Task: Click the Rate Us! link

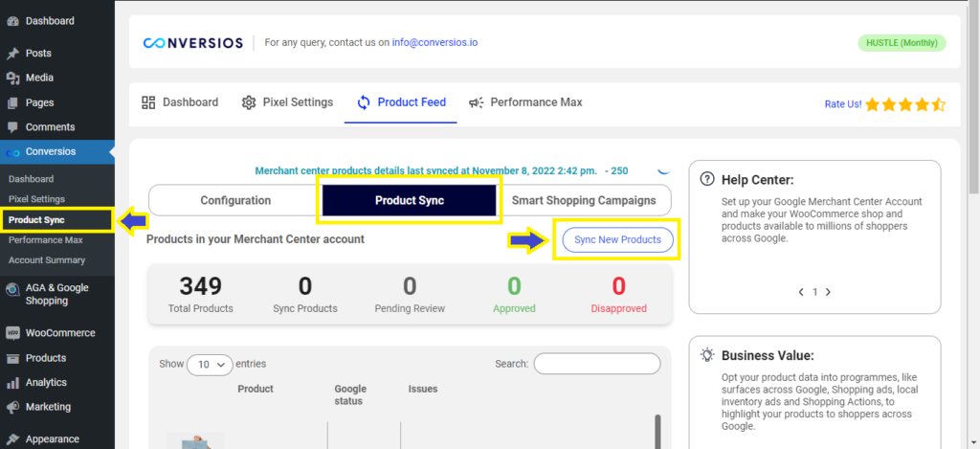Action: [x=843, y=104]
